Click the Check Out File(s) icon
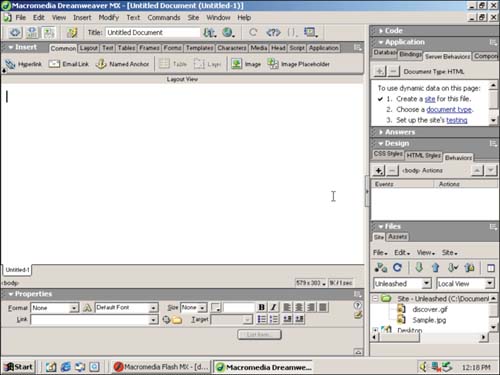This screenshot has height=375, width=500. pyautogui.click(x=452, y=267)
